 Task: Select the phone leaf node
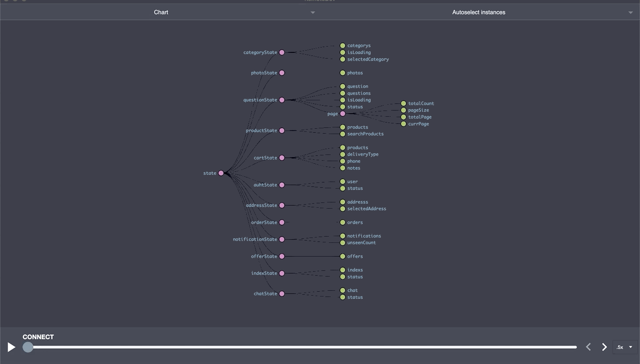click(x=343, y=161)
